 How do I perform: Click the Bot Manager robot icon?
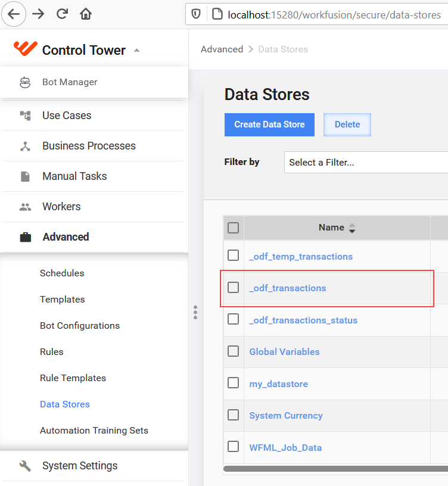tap(25, 82)
